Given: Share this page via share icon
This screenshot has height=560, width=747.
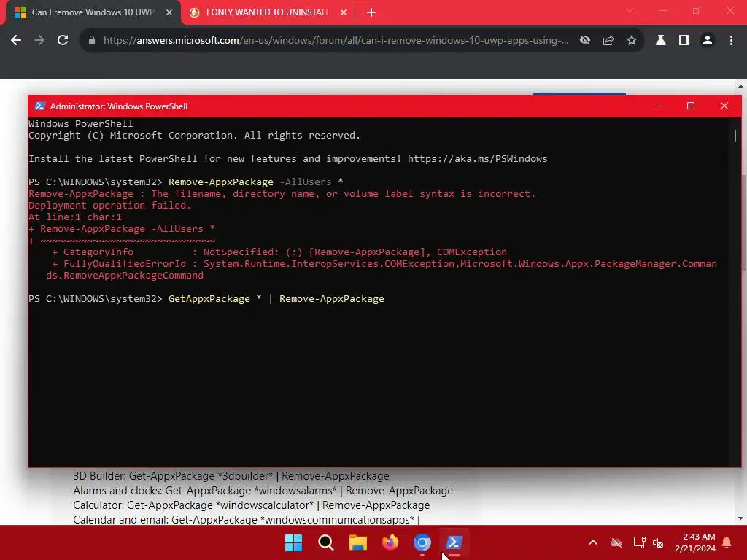Looking at the screenshot, I should [608, 41].
